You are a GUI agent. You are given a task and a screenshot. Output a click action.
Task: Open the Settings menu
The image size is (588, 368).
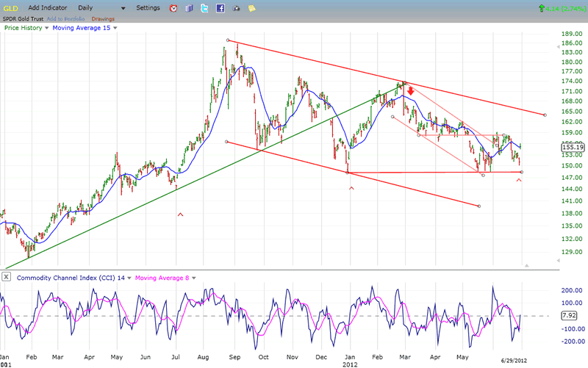click(x=148, y=7)
